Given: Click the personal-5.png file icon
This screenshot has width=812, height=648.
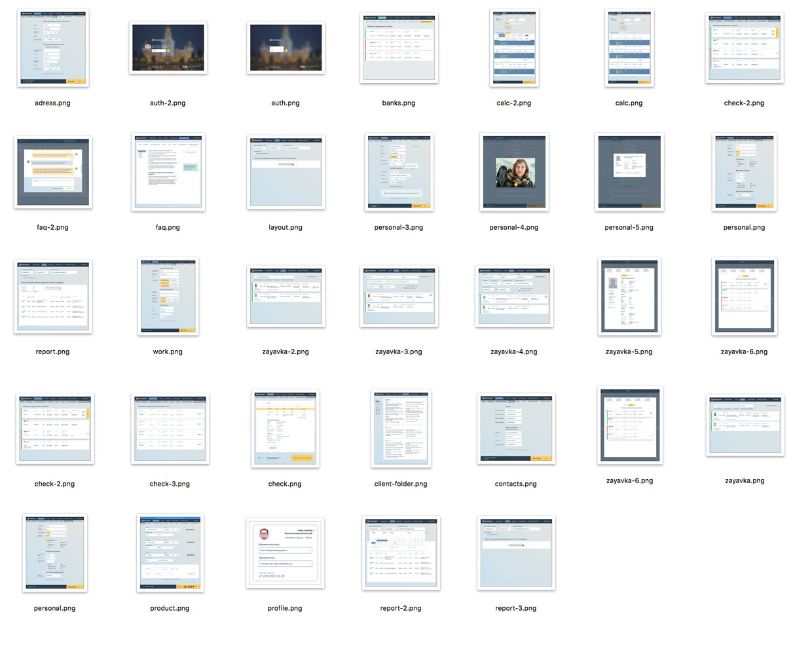Looking at the screenshot, I should click(629, 172).
